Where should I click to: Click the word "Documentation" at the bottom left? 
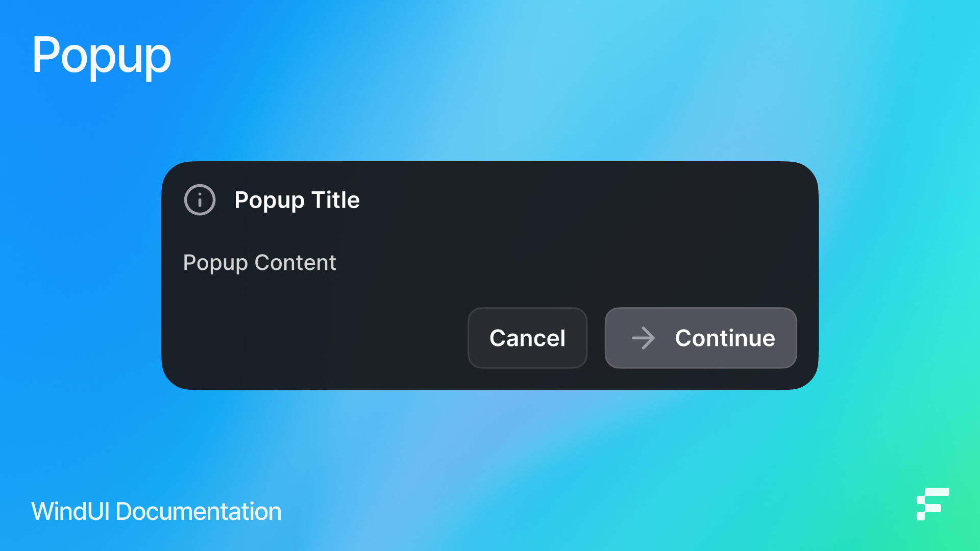199,511
